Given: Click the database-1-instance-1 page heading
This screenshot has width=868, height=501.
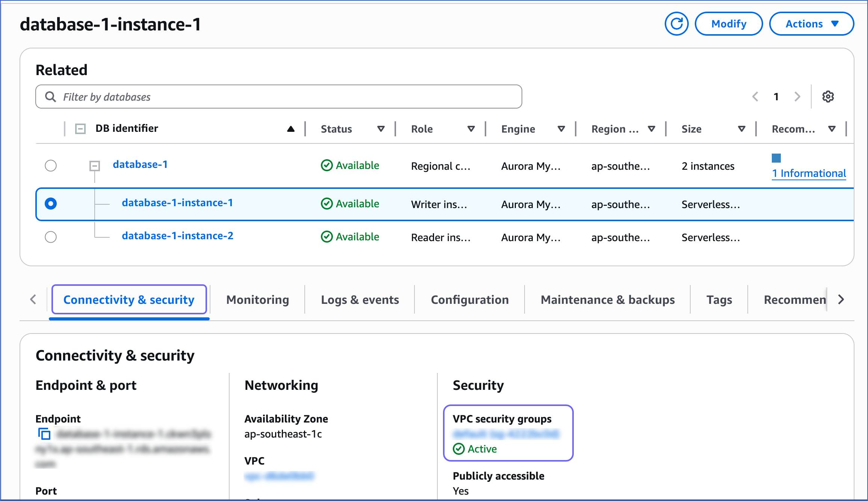Looking at the screenshot, I should 110,24.
